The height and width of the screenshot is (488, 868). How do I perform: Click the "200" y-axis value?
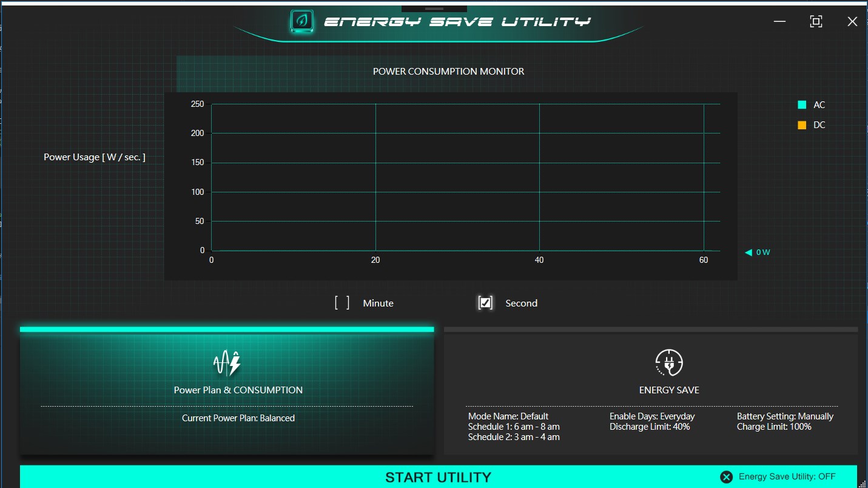(x=198, y=133)
